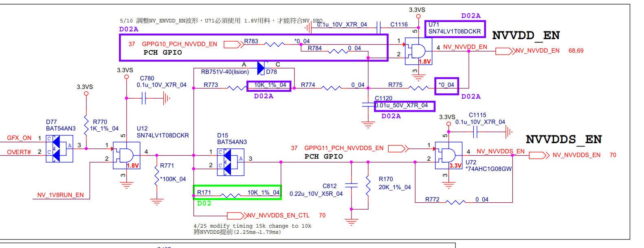644x248 pixels.
Task: Click the OVERT# signal label
Action: coord(19,152)
